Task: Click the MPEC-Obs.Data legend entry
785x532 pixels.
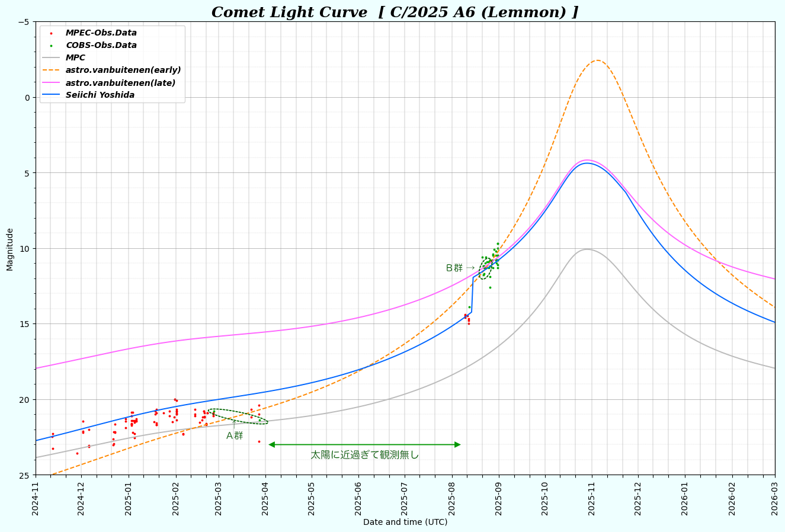Action: click(x=101, y=33)
